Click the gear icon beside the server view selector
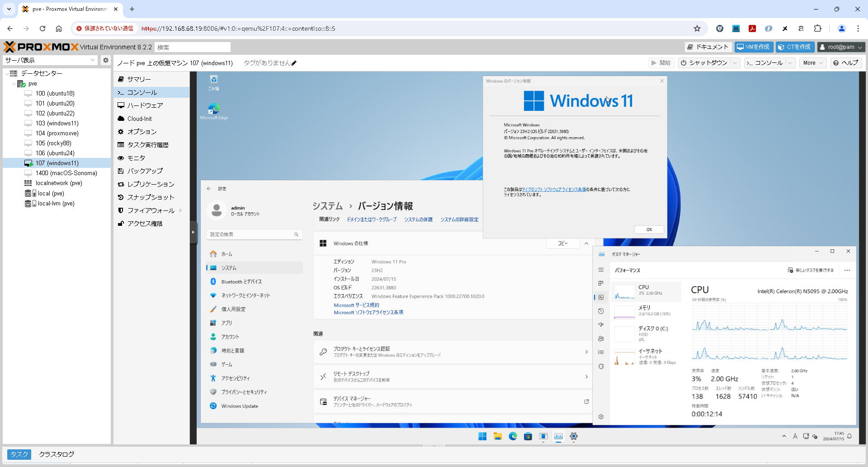This screenshot has width=868, height=467. click(x=105, y=60)
